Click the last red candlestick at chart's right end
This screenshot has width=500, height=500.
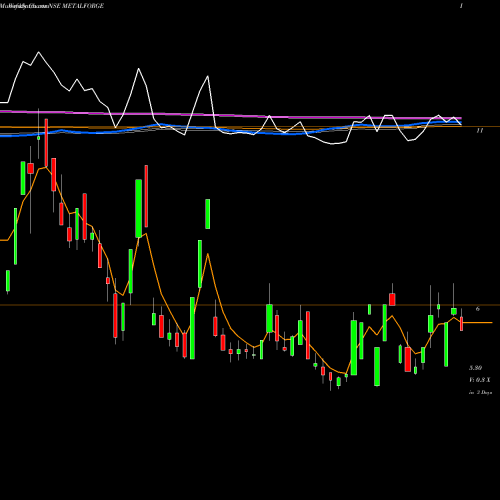point(461,324)
